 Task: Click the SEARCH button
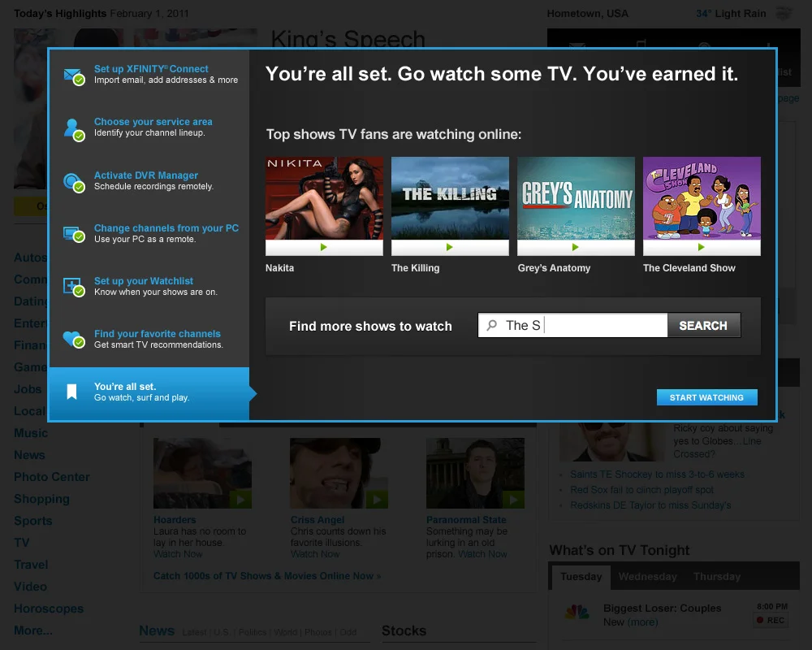704,325
